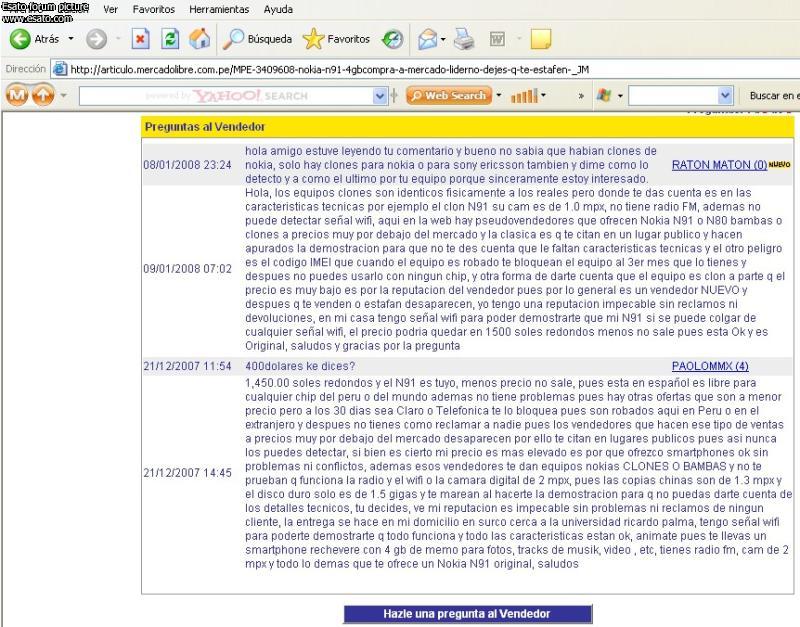Expand the Yahoo search box dropdown

point(380,96)
